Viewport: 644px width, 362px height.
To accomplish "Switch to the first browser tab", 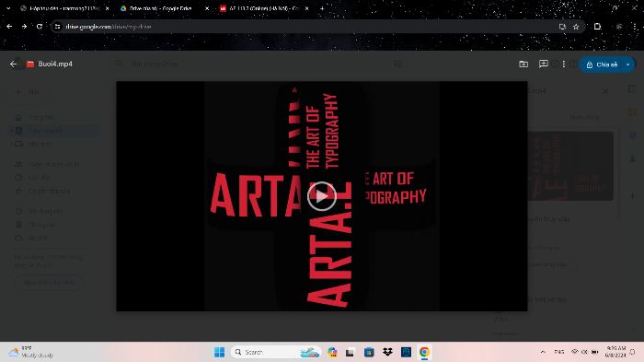I will point(60,8).
